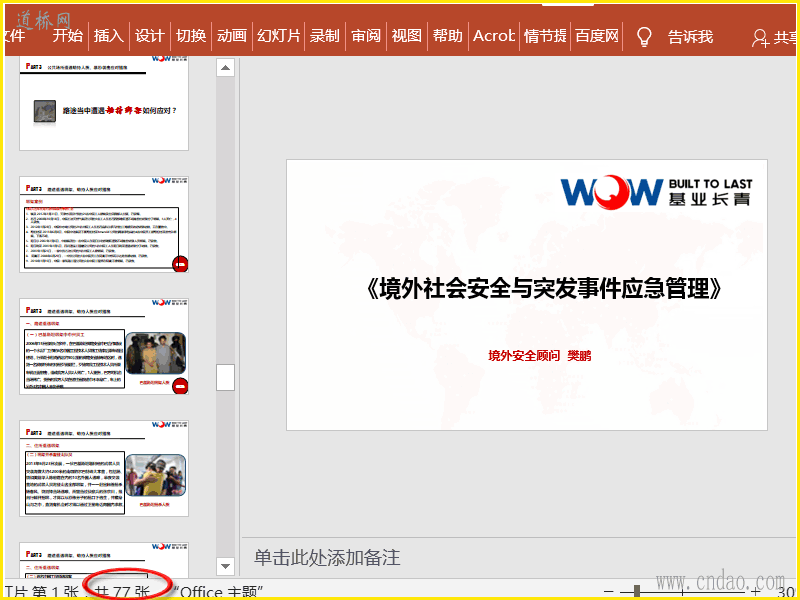Click the slide title 境外社会安全与突发事件应急管理
Screen dimensions: 800x600
(544, 289)
